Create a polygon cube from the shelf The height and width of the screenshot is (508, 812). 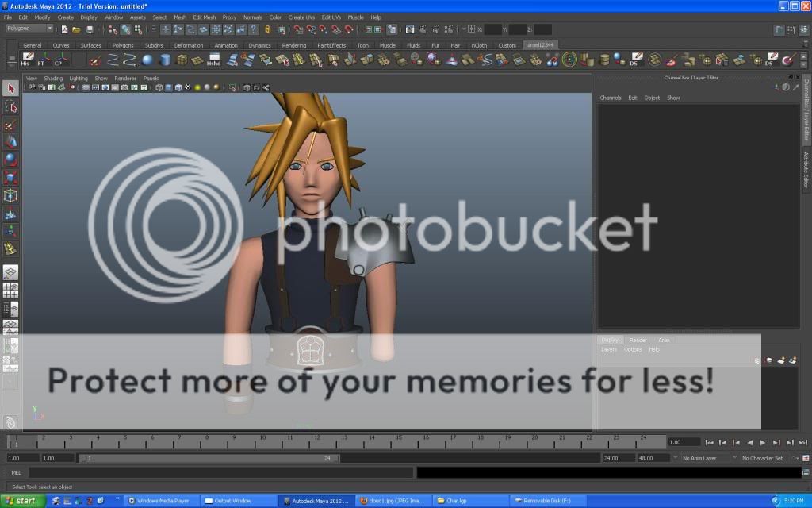tap(182, 60)
